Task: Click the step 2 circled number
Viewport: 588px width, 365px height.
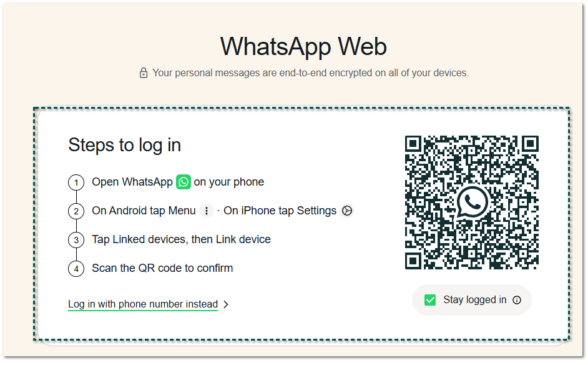Action: tap(76, 211)
